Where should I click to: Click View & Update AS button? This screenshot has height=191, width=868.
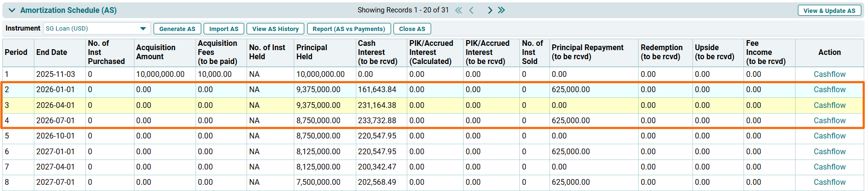point(829,11)
